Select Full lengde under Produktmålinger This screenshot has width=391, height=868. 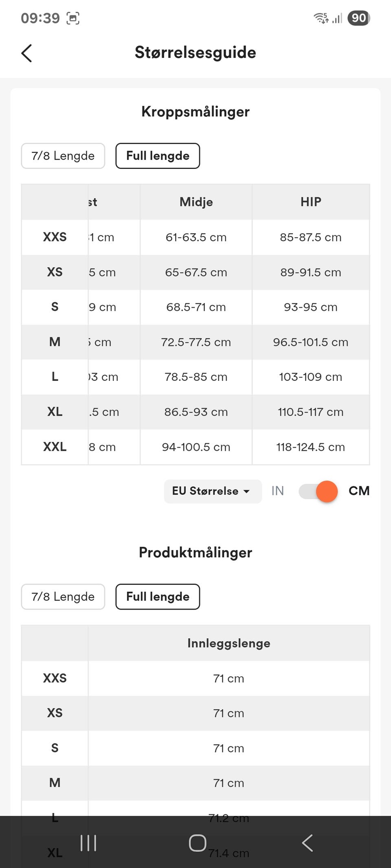pyautogui.click(x=158, y=597)
